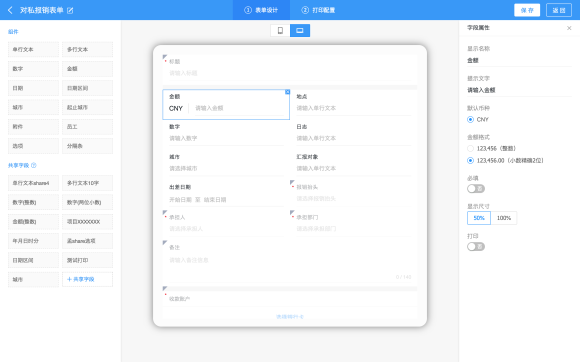Screen dimensions: 580x362
Task: Add shared field 项目XXXXXXX
Action: (87, 221)
